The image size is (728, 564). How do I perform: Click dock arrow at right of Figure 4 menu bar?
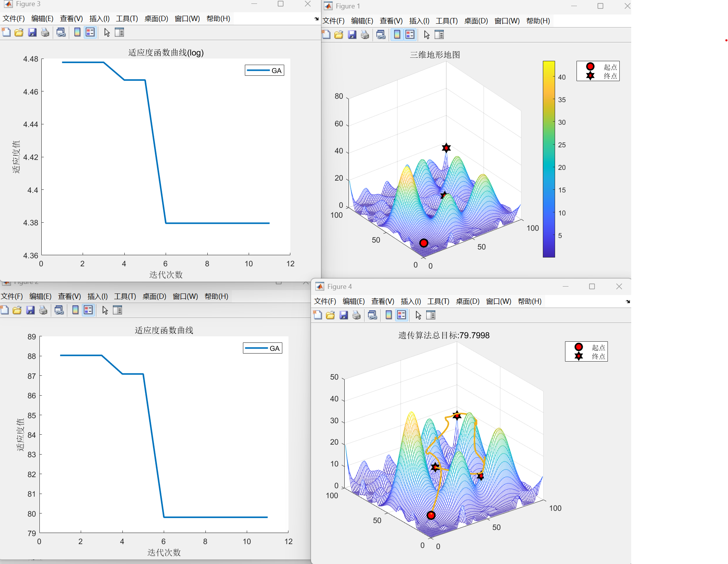(x=628, y=302)
